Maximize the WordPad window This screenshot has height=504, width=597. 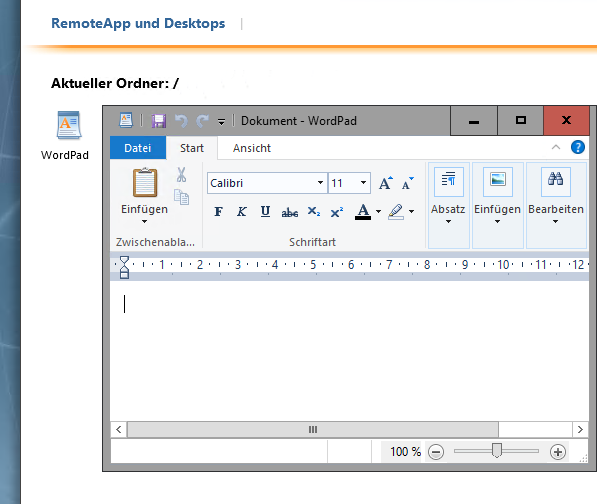coord(520,121)
